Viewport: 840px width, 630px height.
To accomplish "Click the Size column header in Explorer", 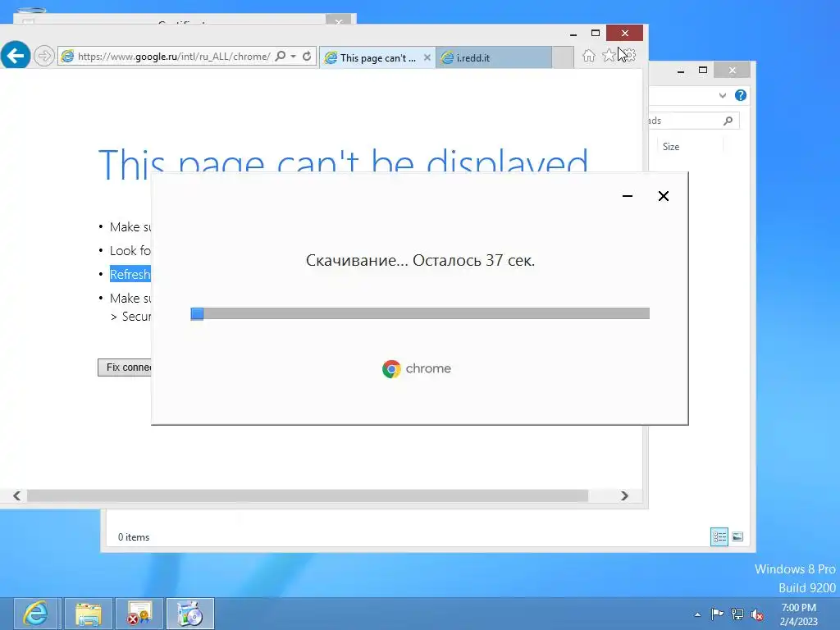I will 690,147.
